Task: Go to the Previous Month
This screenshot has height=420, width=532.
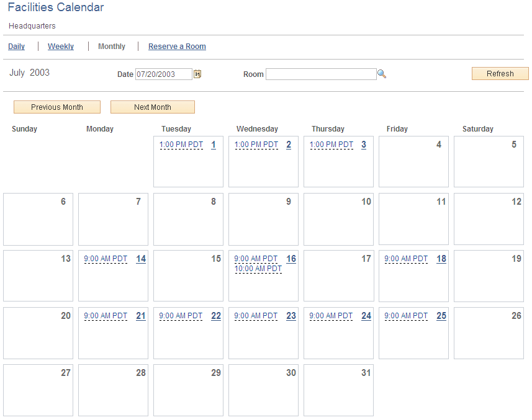Action: tap(56, 107)
